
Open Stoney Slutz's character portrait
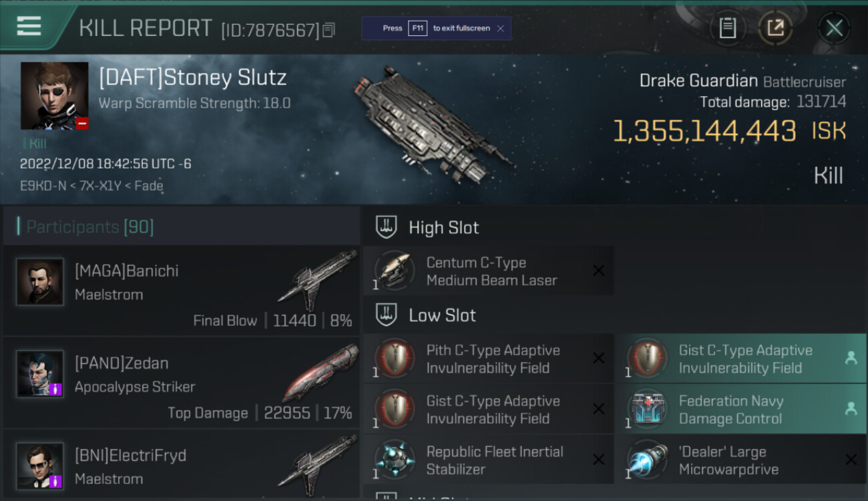54,96
